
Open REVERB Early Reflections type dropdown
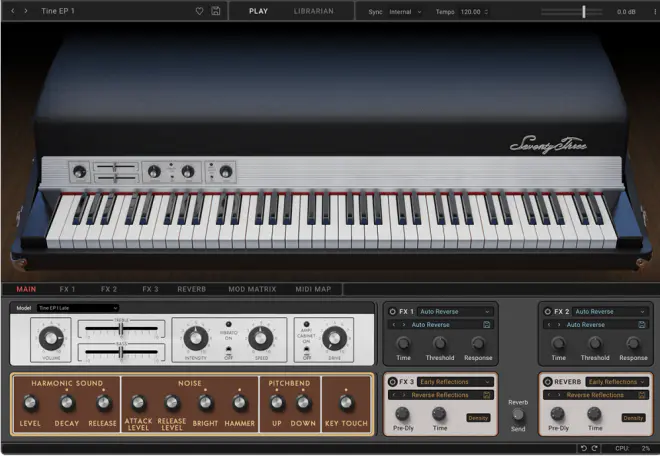pos(617,382)
